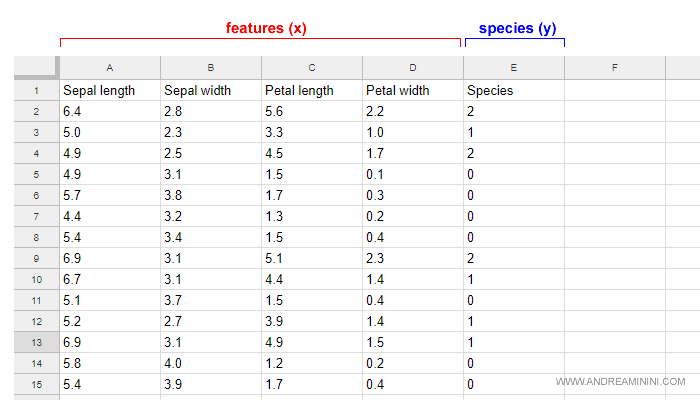Select the empty column F header
The image size is (700, 400).
click(614, 67)
